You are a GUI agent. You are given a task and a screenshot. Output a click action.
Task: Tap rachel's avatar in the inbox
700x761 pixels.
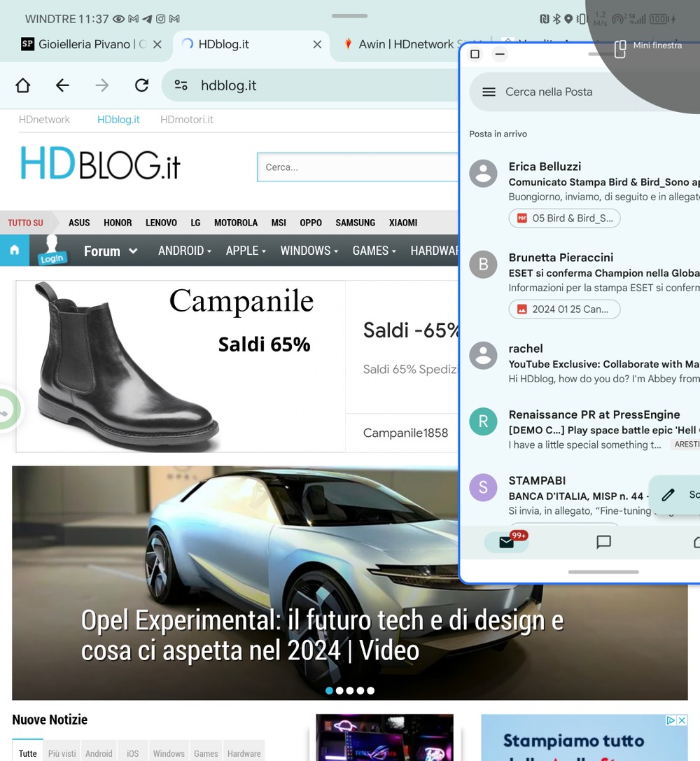[x=483, y=356]
